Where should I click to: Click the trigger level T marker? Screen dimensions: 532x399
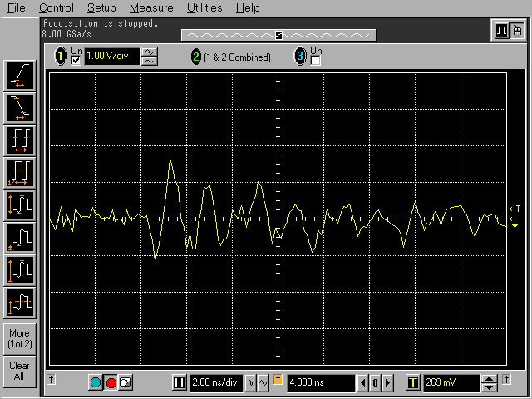click(x=515, y=209)
